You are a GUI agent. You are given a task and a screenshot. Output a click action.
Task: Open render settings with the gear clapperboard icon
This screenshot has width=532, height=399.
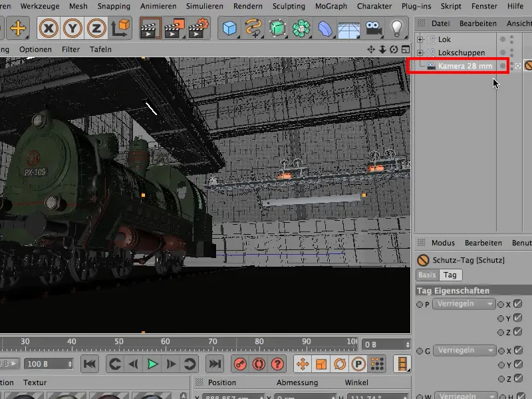click(198, 28)
